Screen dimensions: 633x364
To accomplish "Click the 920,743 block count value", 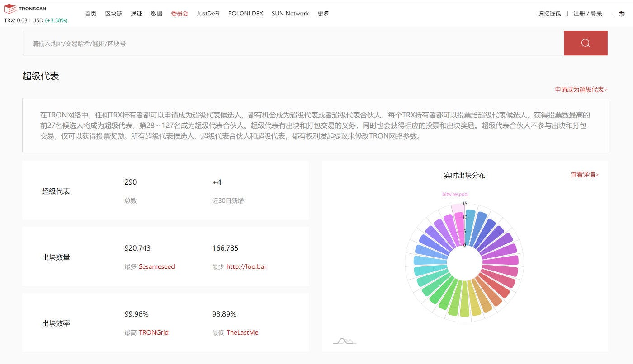I will click(137, 248).
